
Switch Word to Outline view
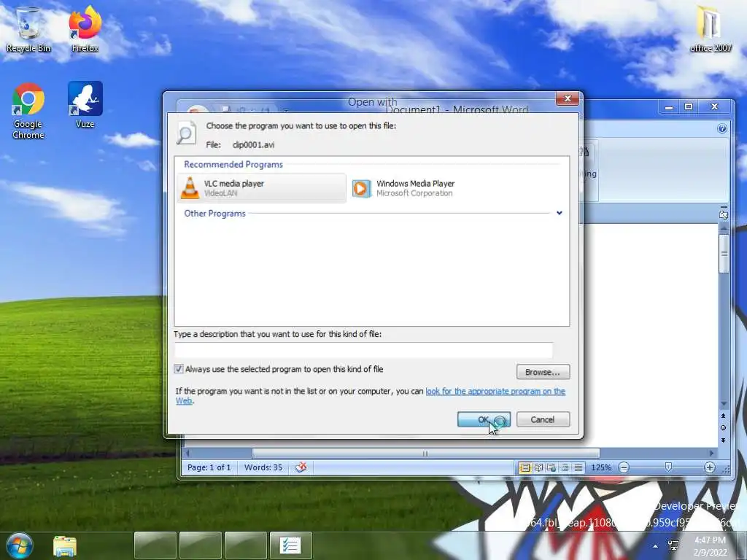click(565, 467)
